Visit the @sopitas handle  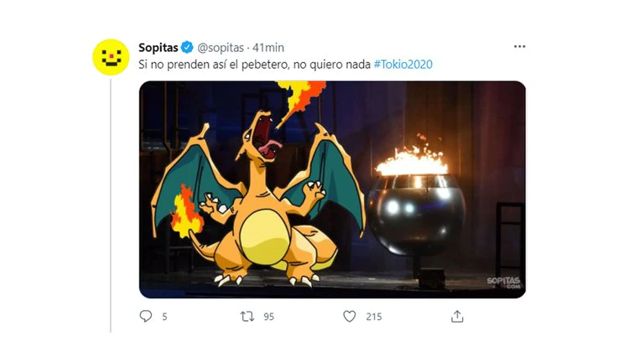(221, 48)
